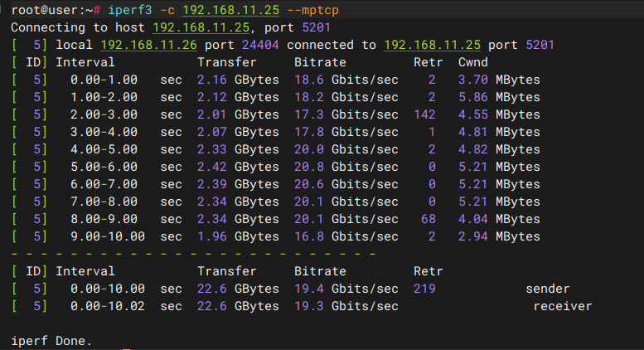Image resolution: width=644 pixels, height=350 pixels.
Task: Click the 0.00-1.00 interval entry
Action: coord(104,80)
